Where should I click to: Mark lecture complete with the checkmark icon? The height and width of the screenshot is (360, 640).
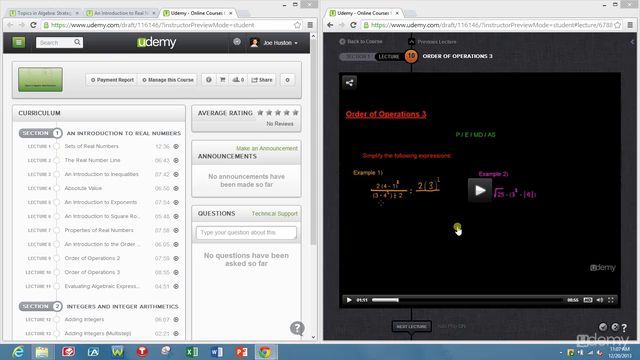point(603,327)
